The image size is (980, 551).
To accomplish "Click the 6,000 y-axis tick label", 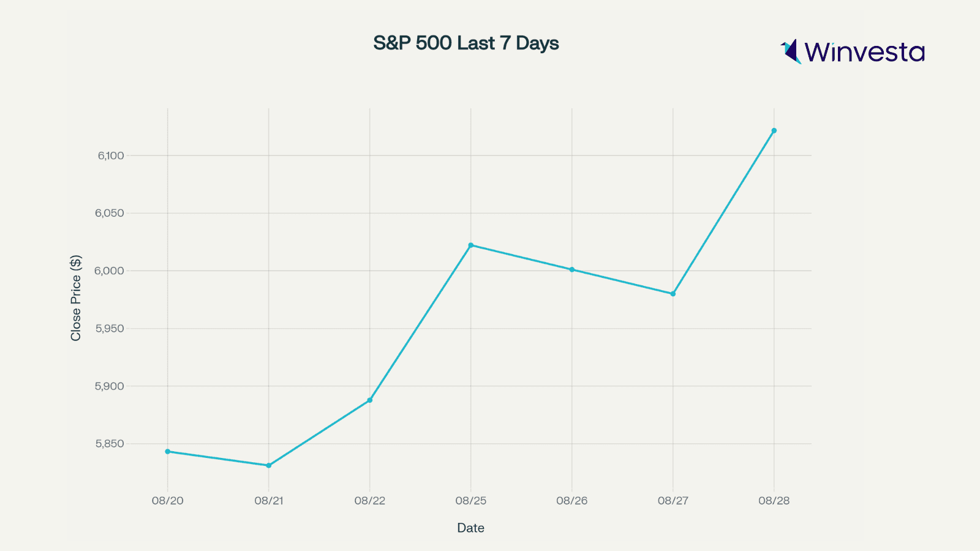I will tap(110, 271).
